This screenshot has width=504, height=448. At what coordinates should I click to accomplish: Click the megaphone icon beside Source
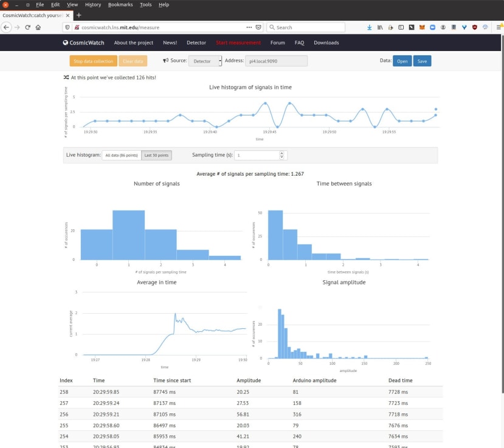coord(164,61)
